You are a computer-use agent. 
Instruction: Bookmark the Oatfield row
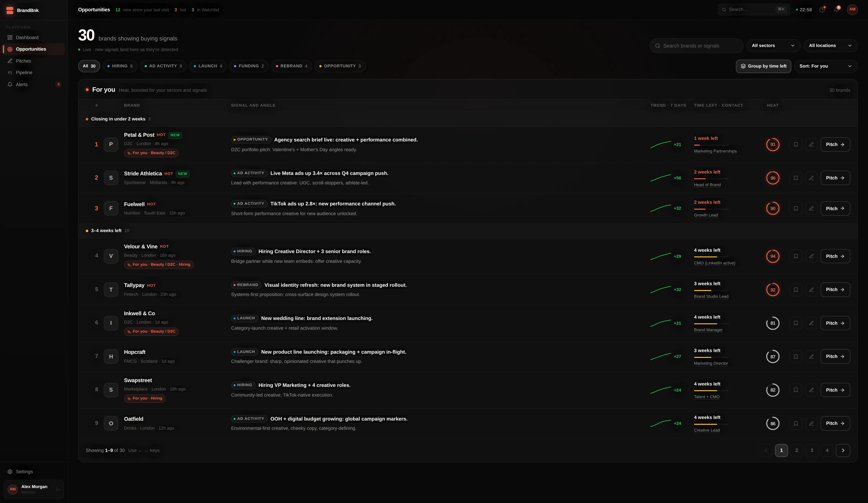796,423
